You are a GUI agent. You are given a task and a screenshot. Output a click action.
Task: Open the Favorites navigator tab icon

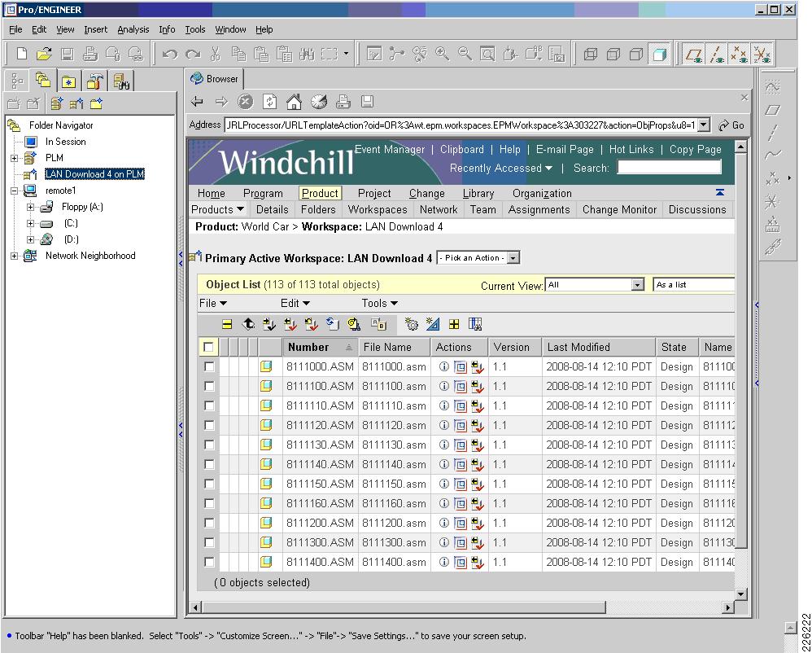[68, 82]
